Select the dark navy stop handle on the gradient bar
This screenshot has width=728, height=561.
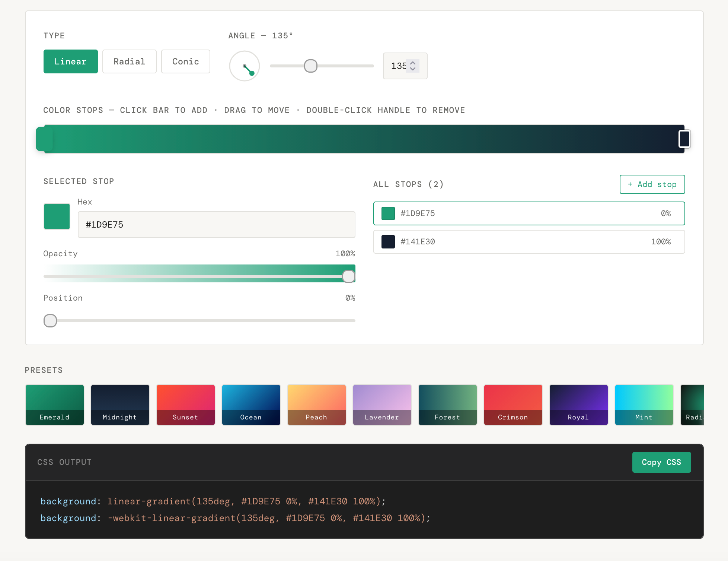[x=684, y=139]
